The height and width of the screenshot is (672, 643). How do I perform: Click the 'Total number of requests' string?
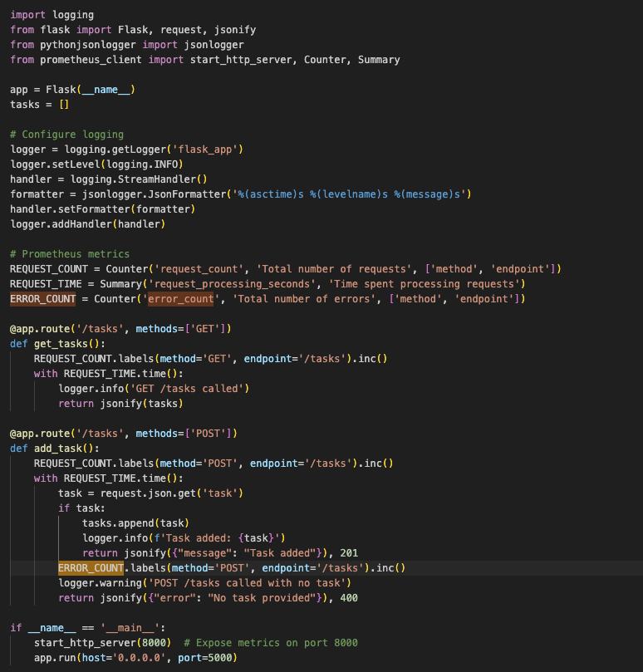point(334,269)
